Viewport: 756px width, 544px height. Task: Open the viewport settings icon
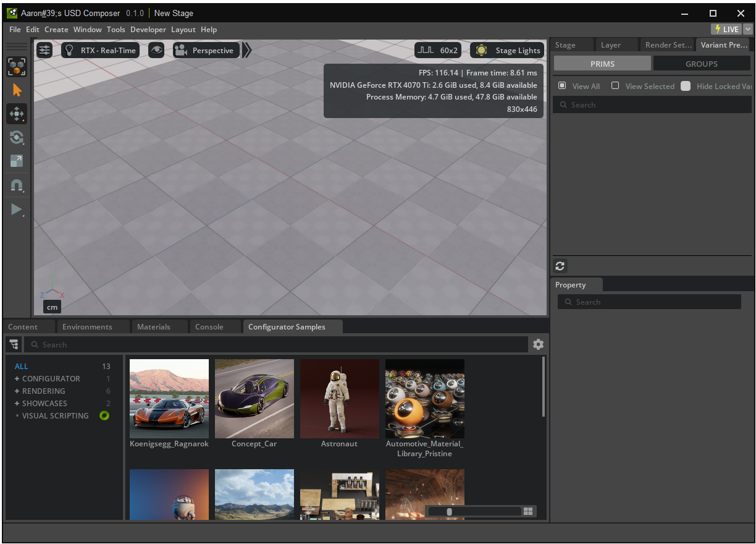[44, 50]
